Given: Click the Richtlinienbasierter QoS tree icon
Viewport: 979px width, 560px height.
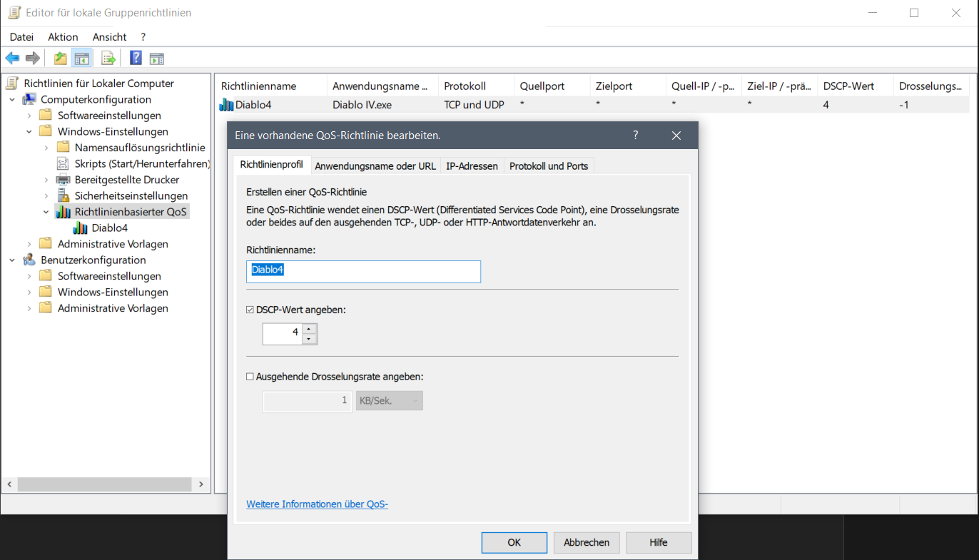Looking at the screenshot, I should tap(64, 212).
